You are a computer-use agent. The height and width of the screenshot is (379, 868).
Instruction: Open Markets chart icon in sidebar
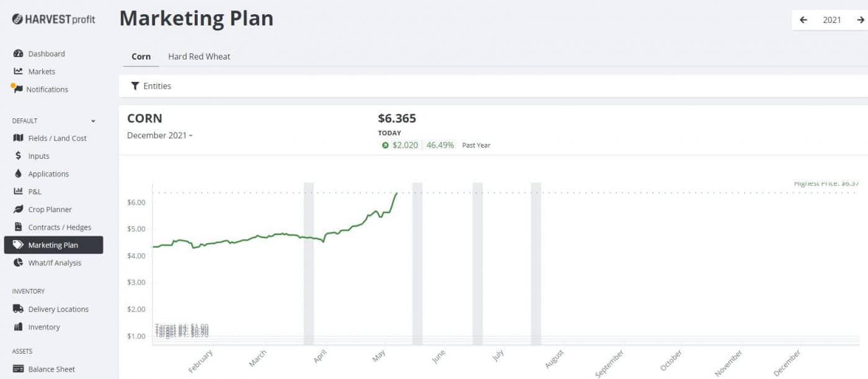pyautogui.click(x=18, y=71)
